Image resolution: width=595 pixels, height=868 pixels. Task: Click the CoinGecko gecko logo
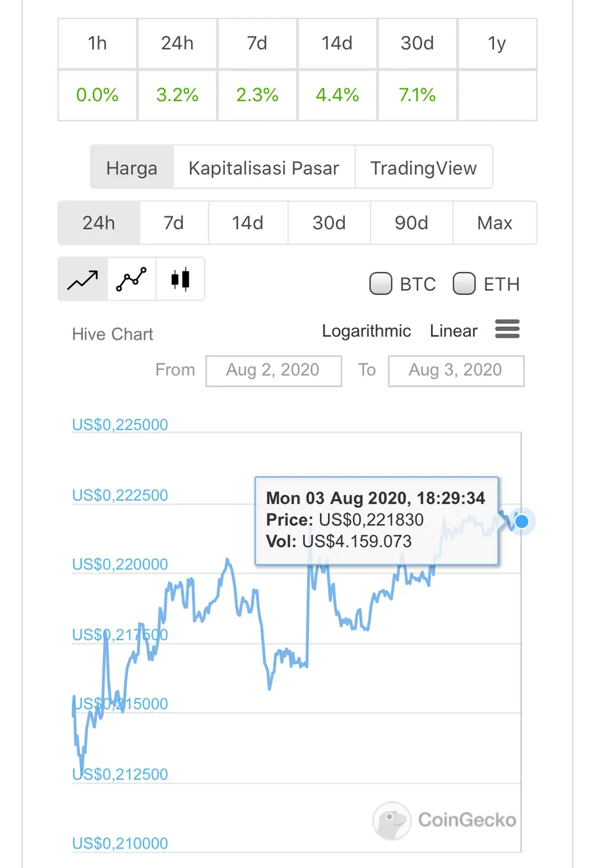[392, 821]
